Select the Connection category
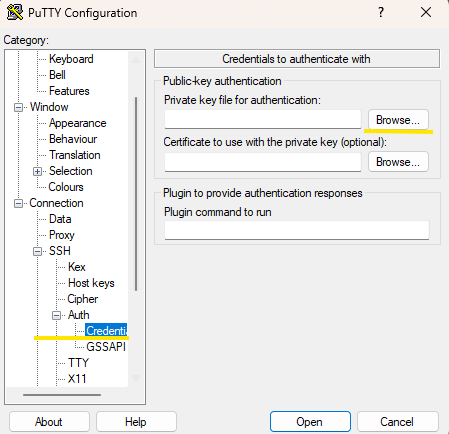 56,203
